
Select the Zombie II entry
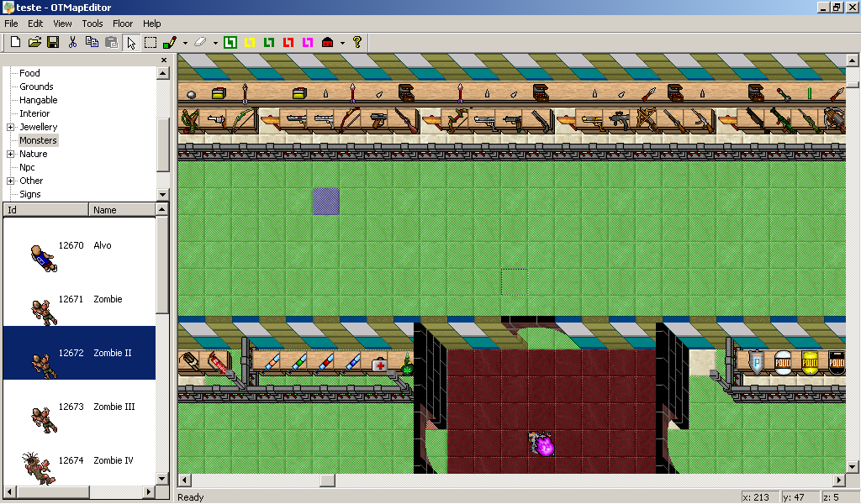click(x=79, y=353)
